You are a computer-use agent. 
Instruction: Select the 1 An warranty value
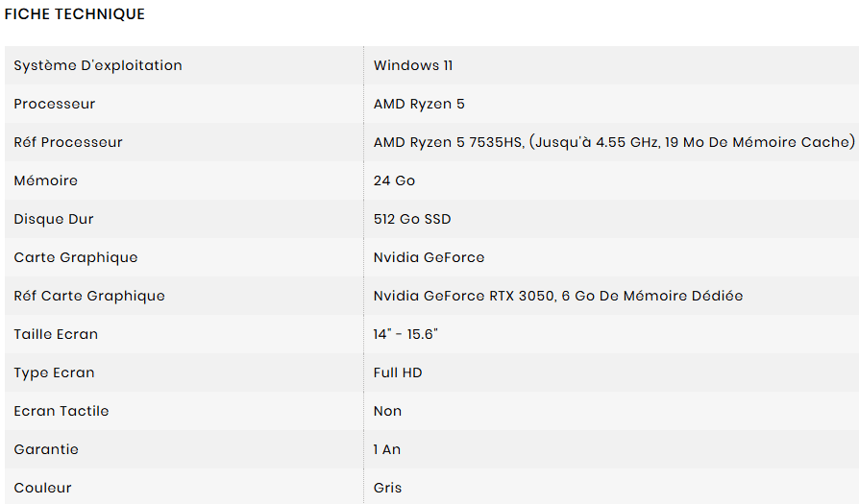click(387, 449)
